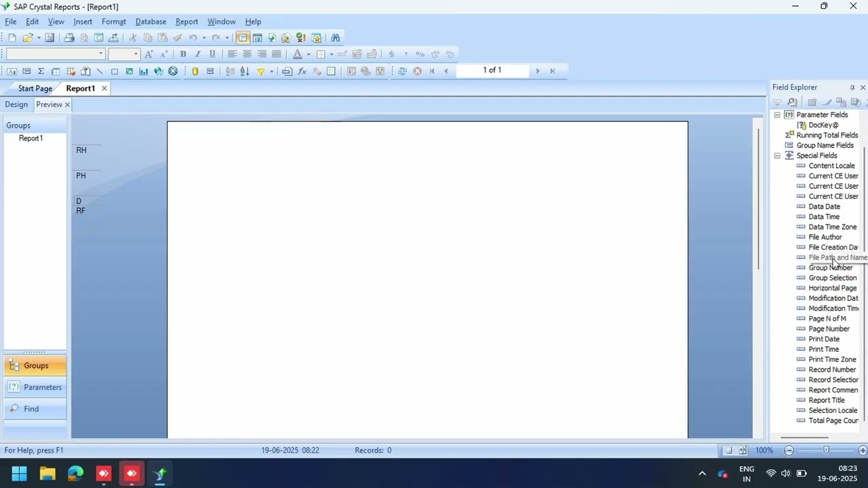Select the Report Title special field
868x488 pixels.
tap(827, 400)
